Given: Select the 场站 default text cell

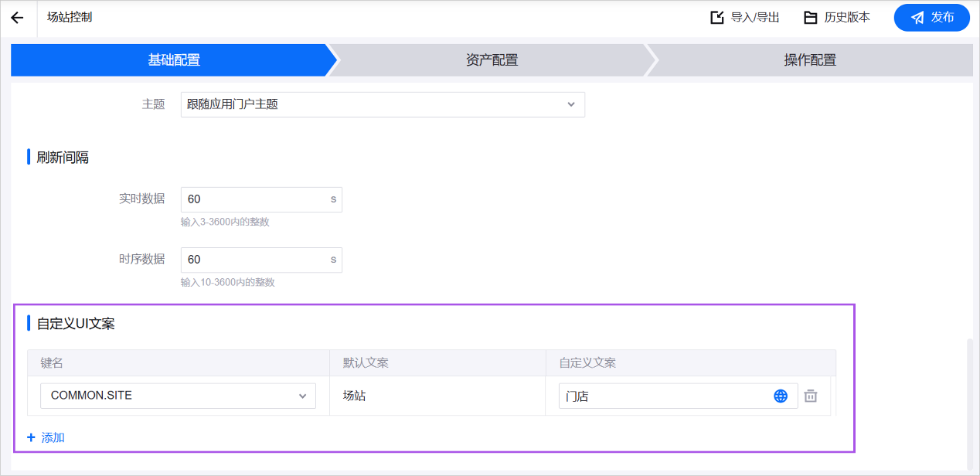Looking at the screenshot, I should [355, 396].
